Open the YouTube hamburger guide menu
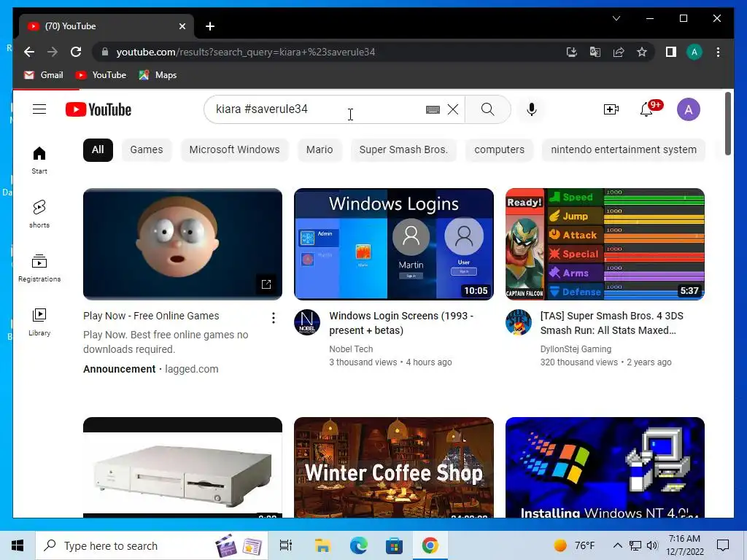 click(39, 109)
